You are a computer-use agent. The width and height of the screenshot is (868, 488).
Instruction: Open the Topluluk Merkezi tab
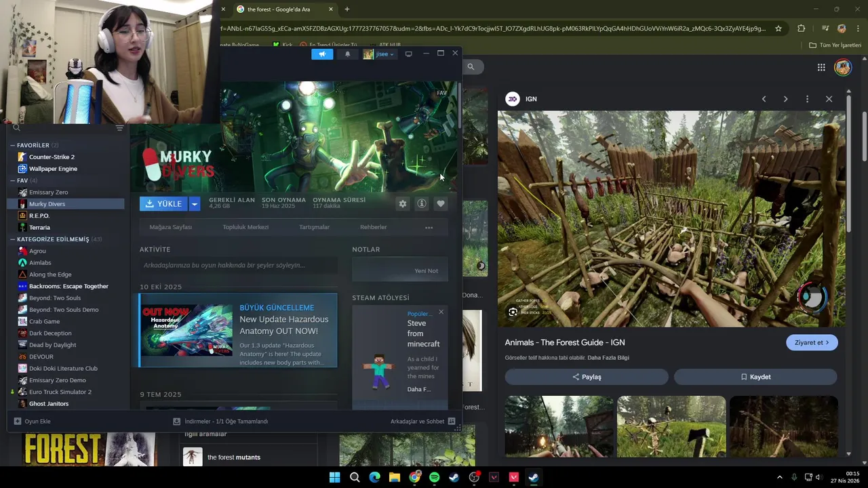[x=245, y=227]
